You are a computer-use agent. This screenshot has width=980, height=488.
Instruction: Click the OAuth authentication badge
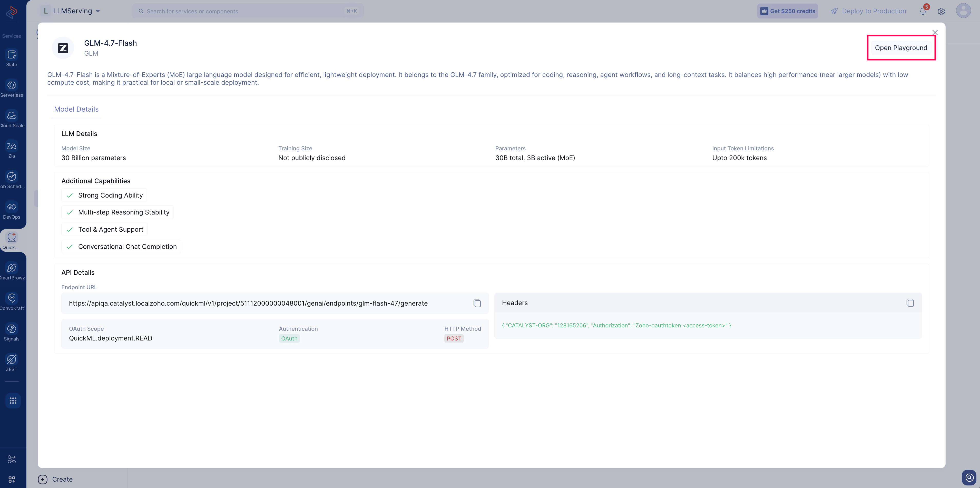(289, 338)
